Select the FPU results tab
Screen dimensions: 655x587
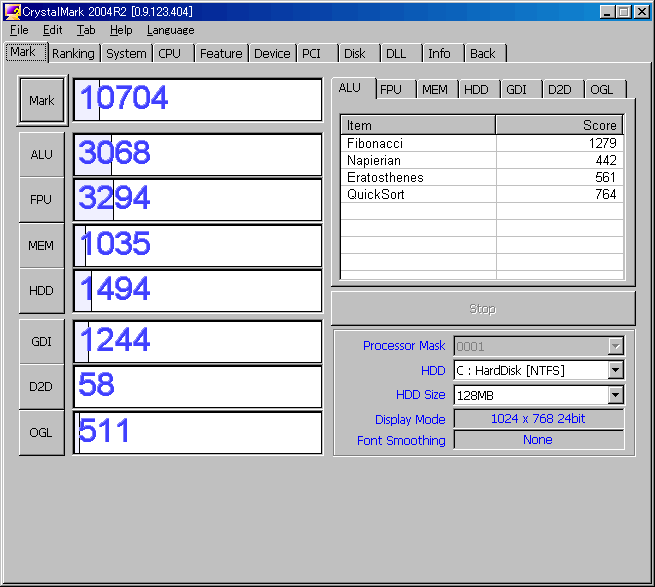click(396, 90)
